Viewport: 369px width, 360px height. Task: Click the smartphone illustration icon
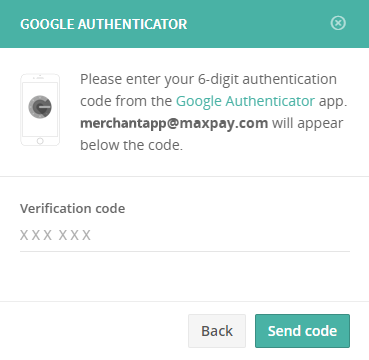click(x=40, y=110)
